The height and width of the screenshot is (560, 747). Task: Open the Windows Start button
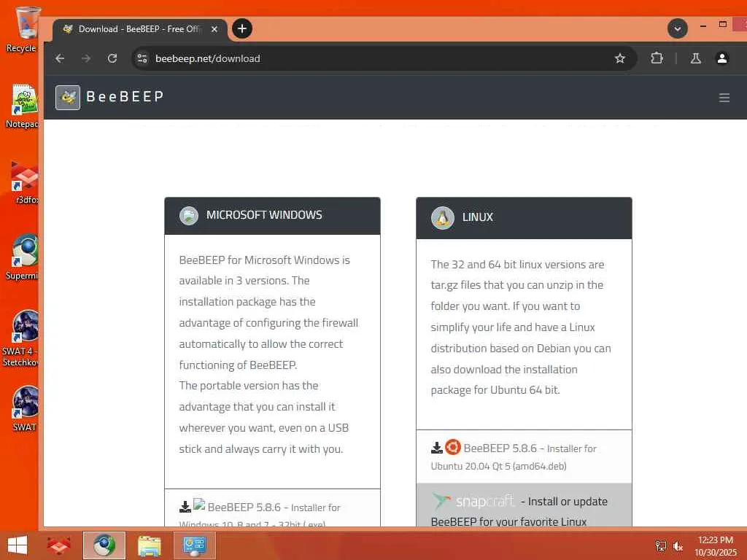click(x=18, y=545)
